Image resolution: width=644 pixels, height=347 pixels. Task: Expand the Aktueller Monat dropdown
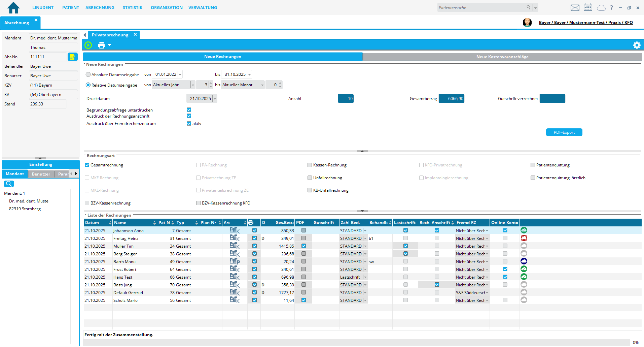tap(262, 85)
